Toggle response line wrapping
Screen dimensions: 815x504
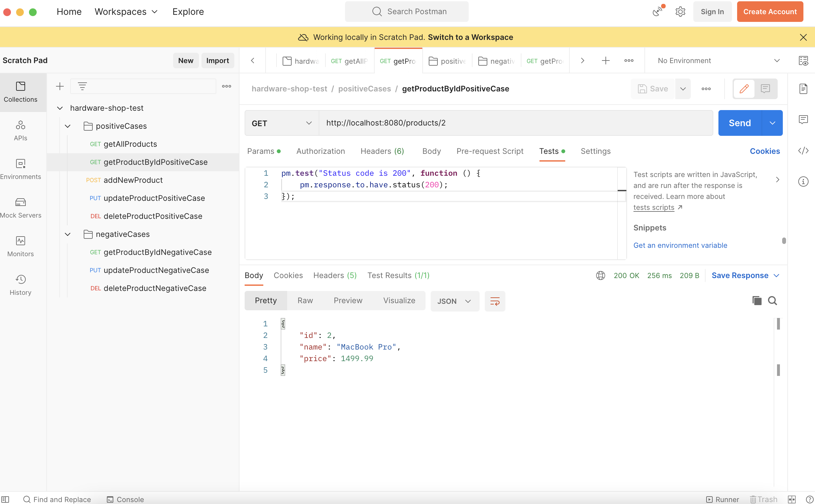point(495,301)
